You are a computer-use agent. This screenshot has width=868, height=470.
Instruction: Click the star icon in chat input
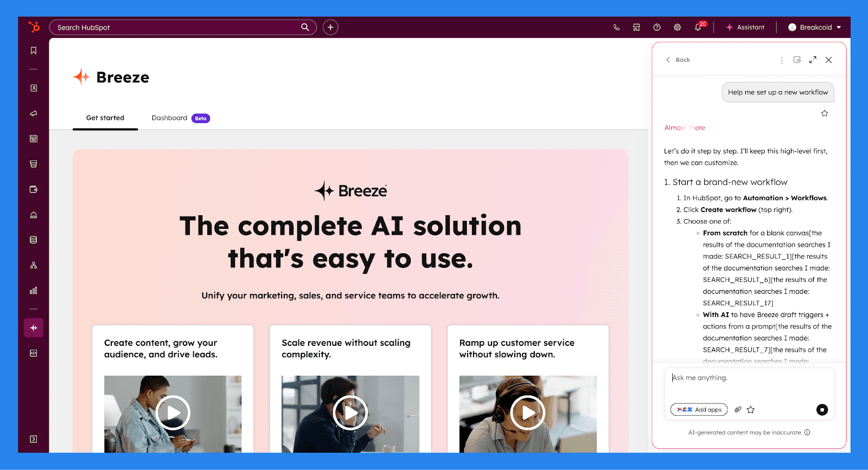(751, 410)
